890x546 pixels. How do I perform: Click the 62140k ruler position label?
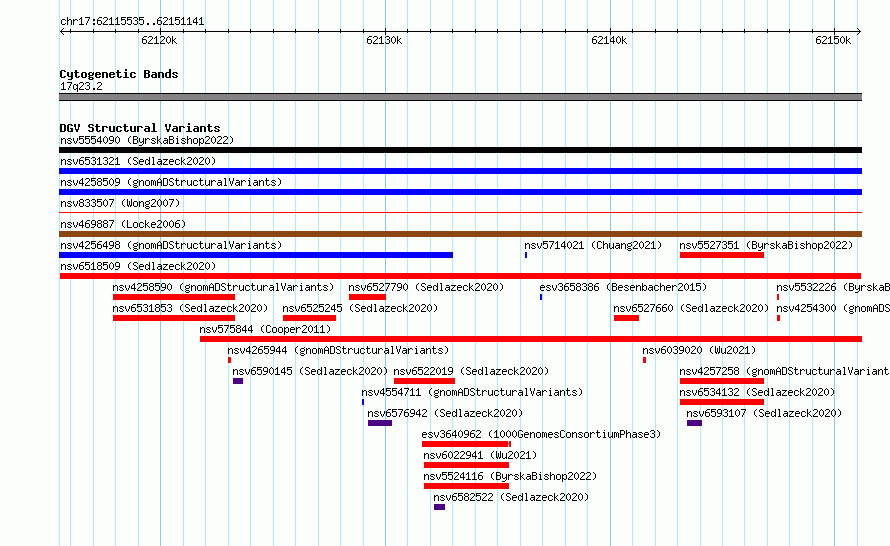pos(608,40)
